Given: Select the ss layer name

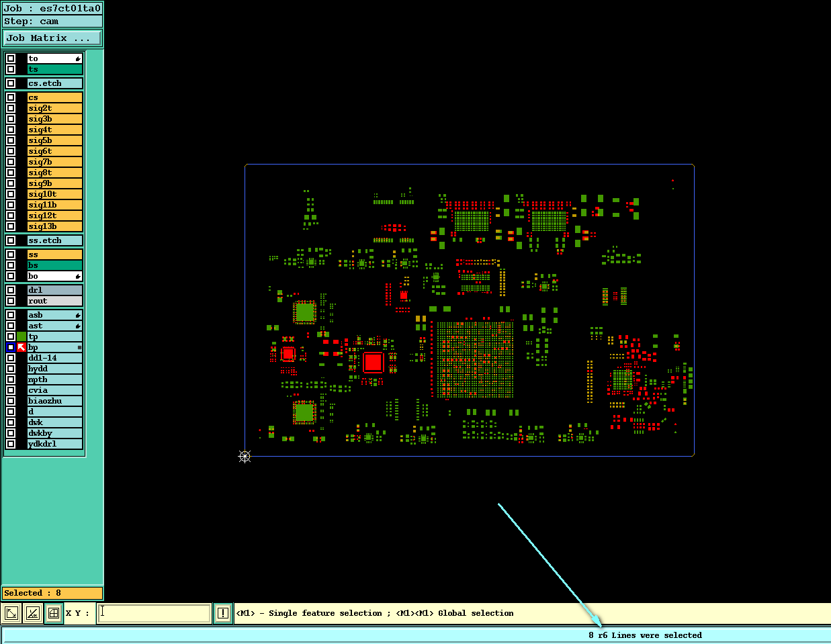Looking at the screenshot, I should (55, 255).
